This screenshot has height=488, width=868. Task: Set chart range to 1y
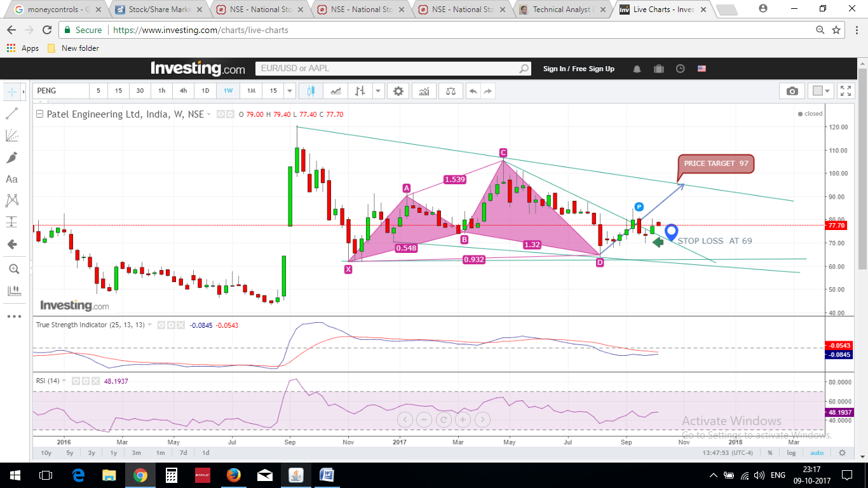(113, 453)
